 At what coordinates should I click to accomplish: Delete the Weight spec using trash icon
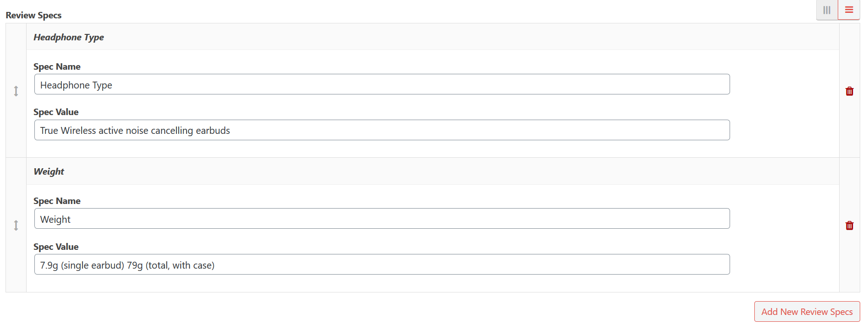tap(850, 226)
